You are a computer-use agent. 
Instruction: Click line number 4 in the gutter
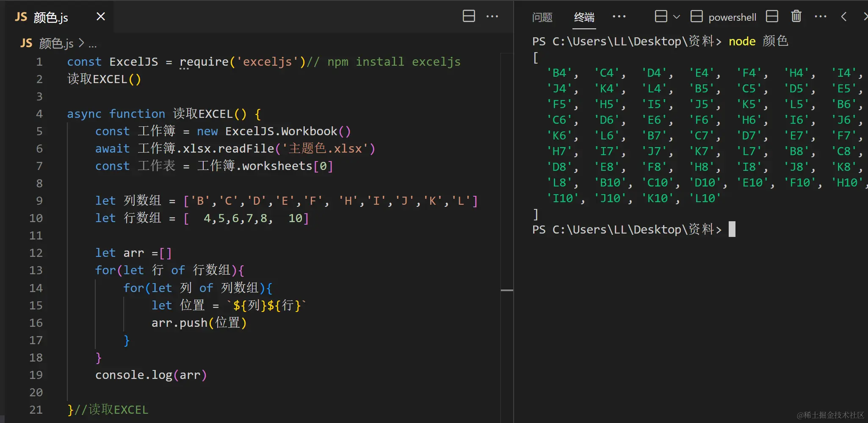coord(39,114)
